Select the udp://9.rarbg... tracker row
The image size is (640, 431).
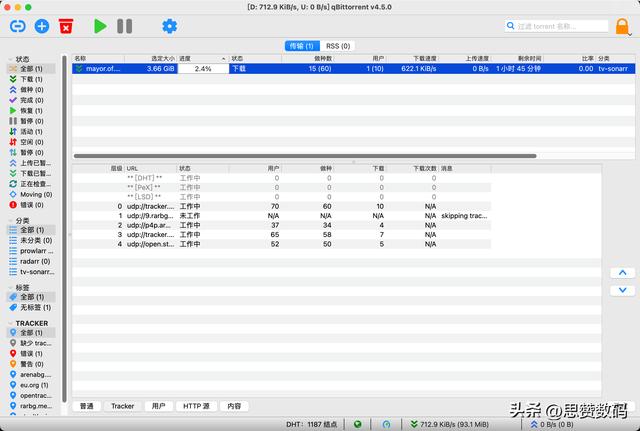[281, 216]
